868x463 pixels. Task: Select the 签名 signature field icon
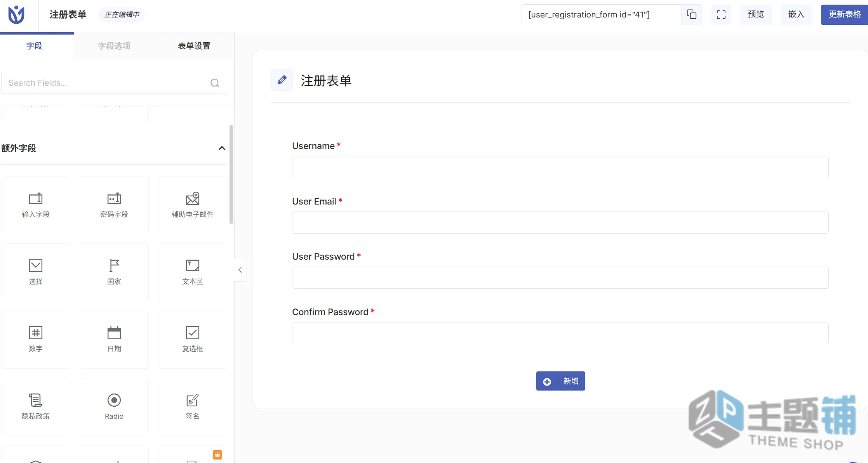coord(193,400)
